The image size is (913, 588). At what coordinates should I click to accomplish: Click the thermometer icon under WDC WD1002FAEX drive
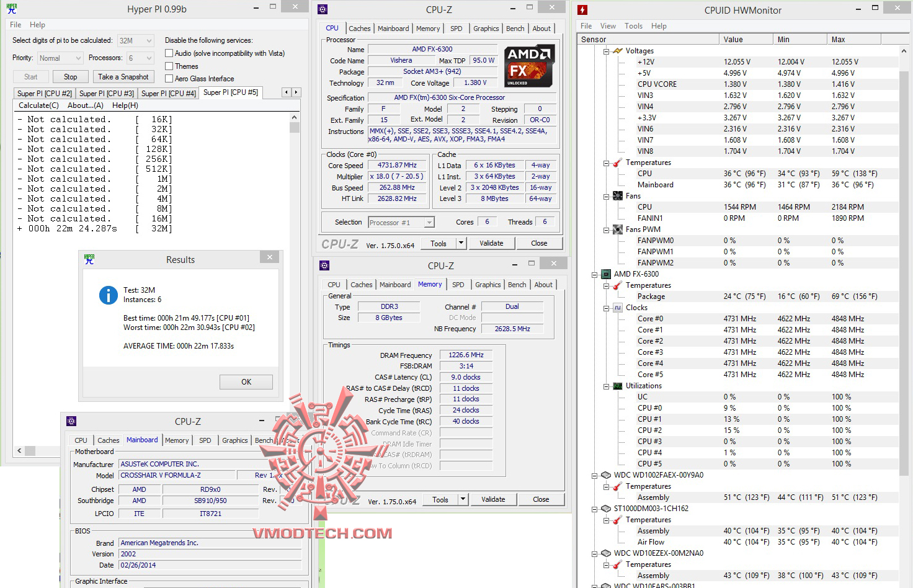[x=618, y=486]
